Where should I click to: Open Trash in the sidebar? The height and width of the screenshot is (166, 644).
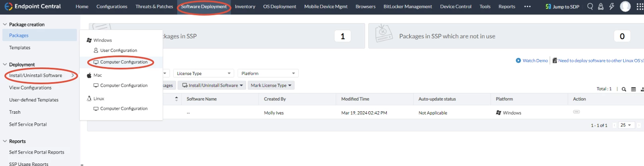[15, 112]
